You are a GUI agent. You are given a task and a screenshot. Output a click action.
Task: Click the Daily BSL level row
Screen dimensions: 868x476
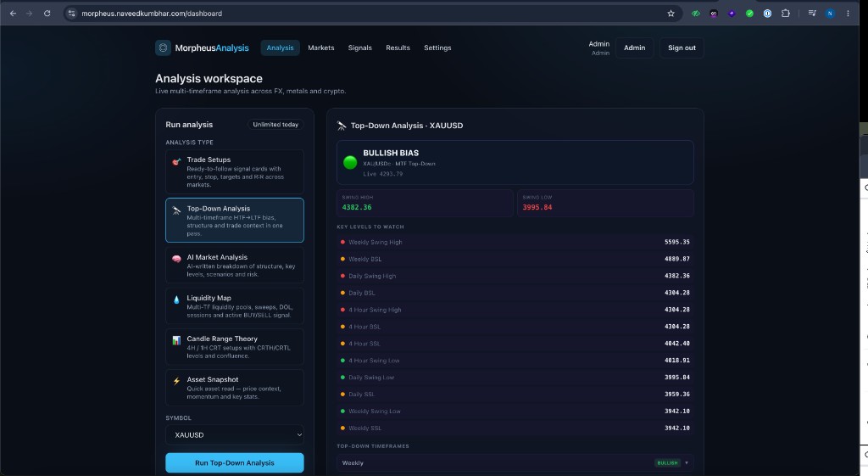pos(515,293)
